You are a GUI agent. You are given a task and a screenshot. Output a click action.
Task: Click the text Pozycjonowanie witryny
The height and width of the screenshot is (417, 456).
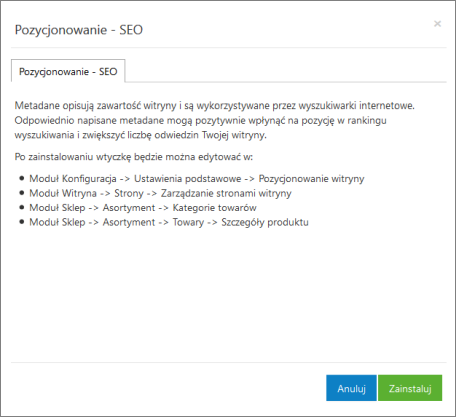(311, 178)
